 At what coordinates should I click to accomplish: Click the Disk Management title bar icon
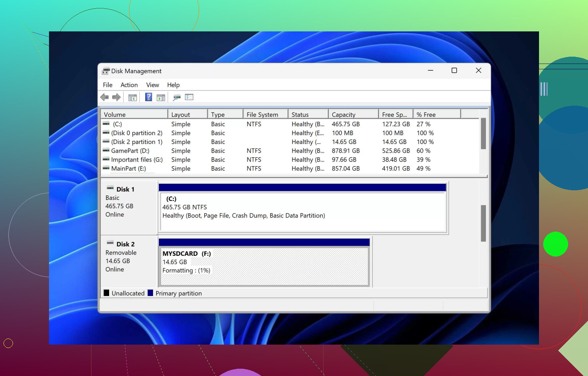tap(106, 71)
